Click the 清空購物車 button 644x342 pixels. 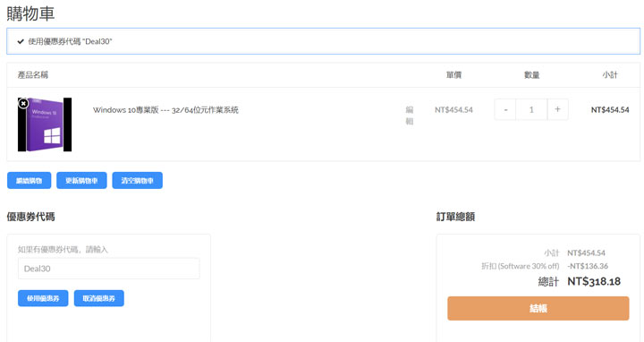137,181
